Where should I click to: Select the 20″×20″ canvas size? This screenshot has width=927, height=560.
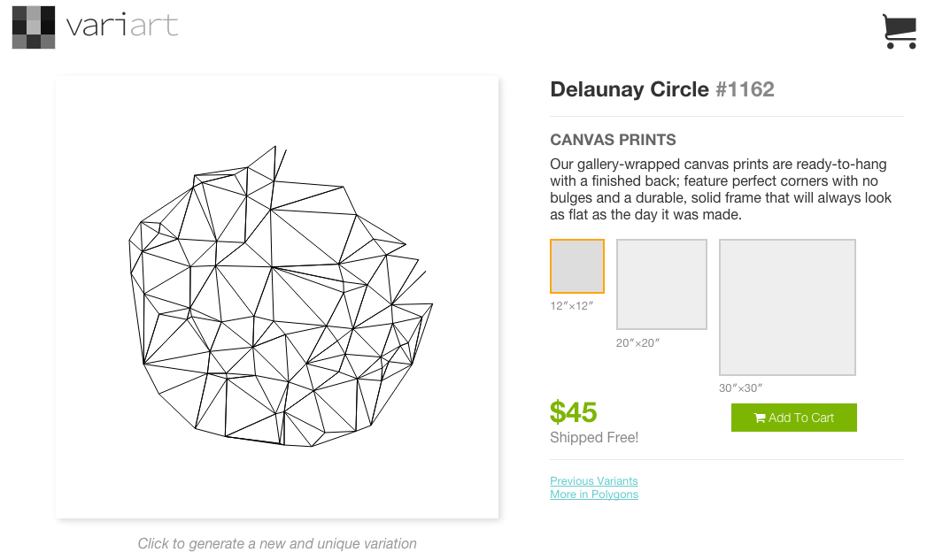pyautogui.click(x=661, y=284)
